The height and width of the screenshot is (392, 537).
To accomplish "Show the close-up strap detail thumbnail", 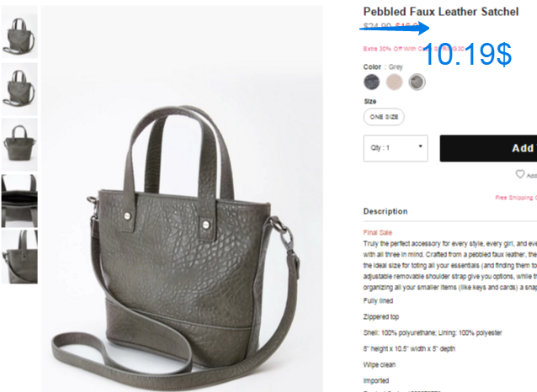I will click(19, 257).
